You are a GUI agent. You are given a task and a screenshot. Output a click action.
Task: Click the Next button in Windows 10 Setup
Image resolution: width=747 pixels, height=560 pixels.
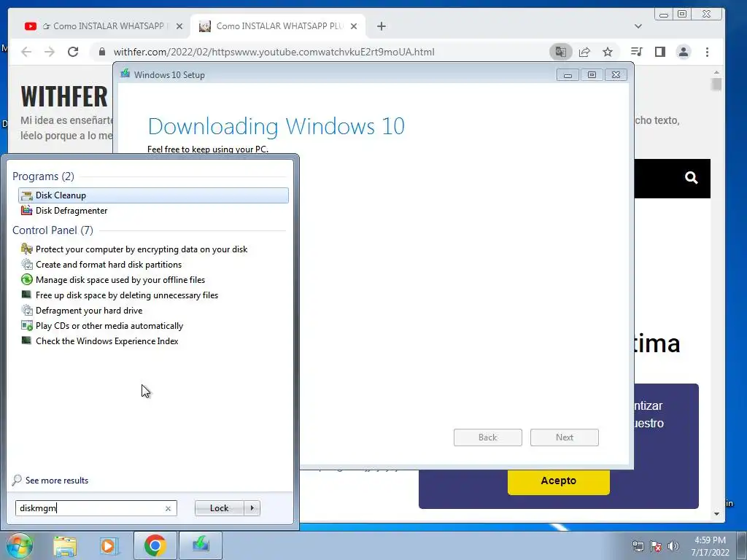[x=565, y=437]
